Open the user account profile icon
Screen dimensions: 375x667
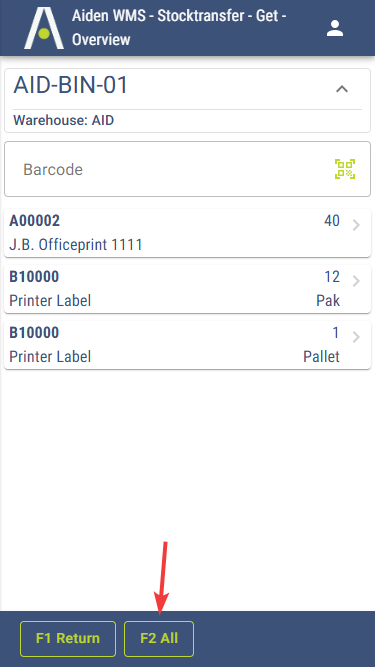point(335,28)
